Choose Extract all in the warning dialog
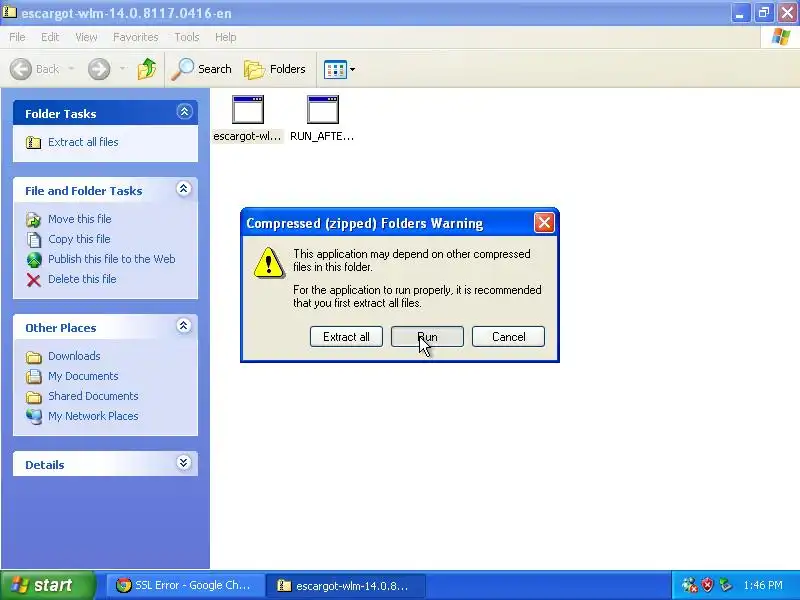This screenshot has width=800, height=600. pyautogui.click(x=346, y=337)
